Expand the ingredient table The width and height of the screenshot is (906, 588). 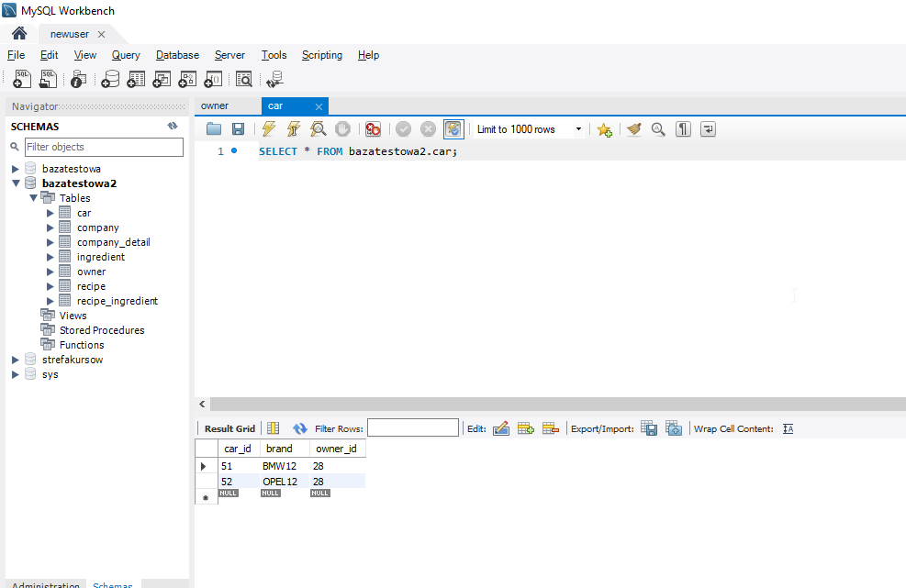50,257
